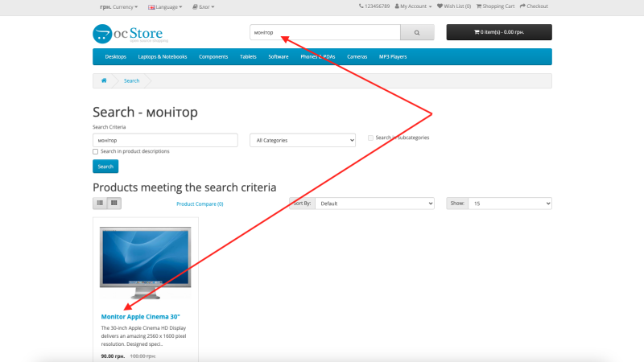Go to the Software category
644x362 pixels.
[x=279, y=56]
